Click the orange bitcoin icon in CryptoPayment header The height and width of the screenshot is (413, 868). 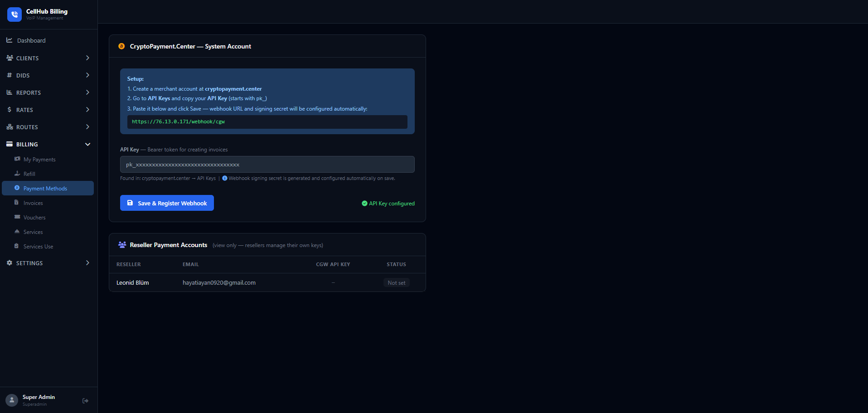121,46
